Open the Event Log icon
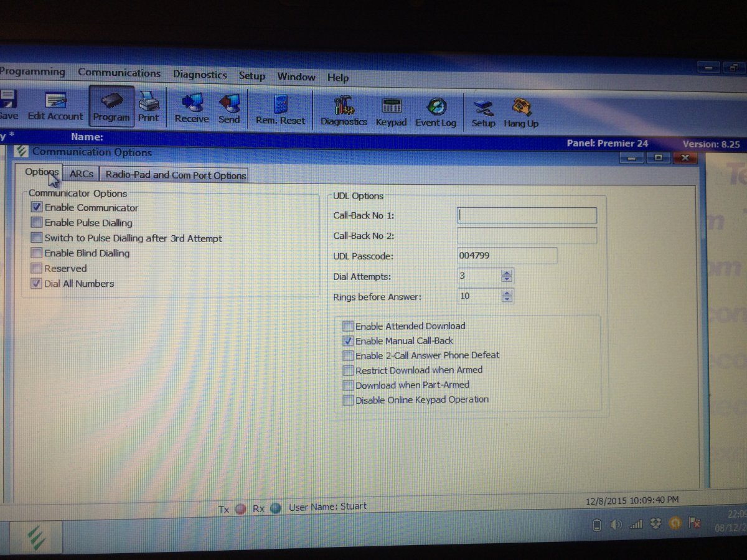The image size is (747, 560). click(x=436, y=111)
